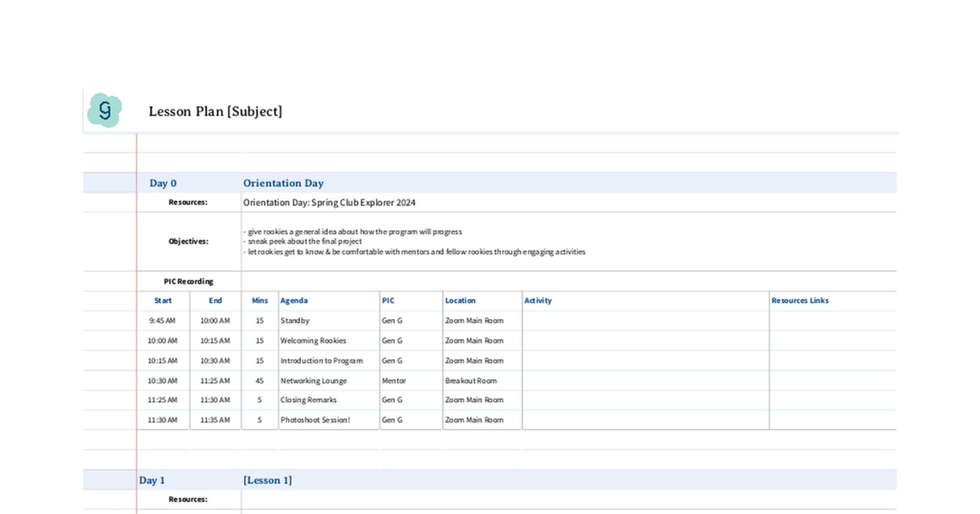The height and width of the screenshot is (514, 980).
Task: Select the 'PIC Recording' label
Action: click(189, 282)
